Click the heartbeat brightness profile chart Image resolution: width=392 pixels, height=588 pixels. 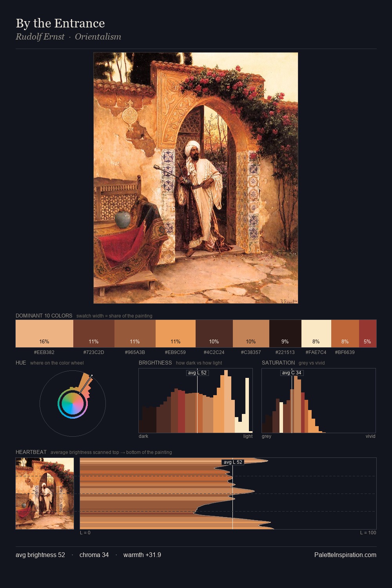click(228, 494)
